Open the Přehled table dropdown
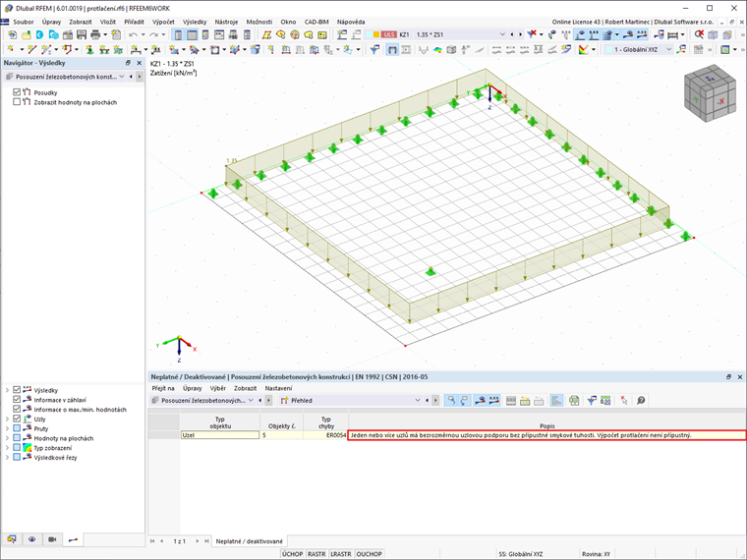 coord(418,401)
